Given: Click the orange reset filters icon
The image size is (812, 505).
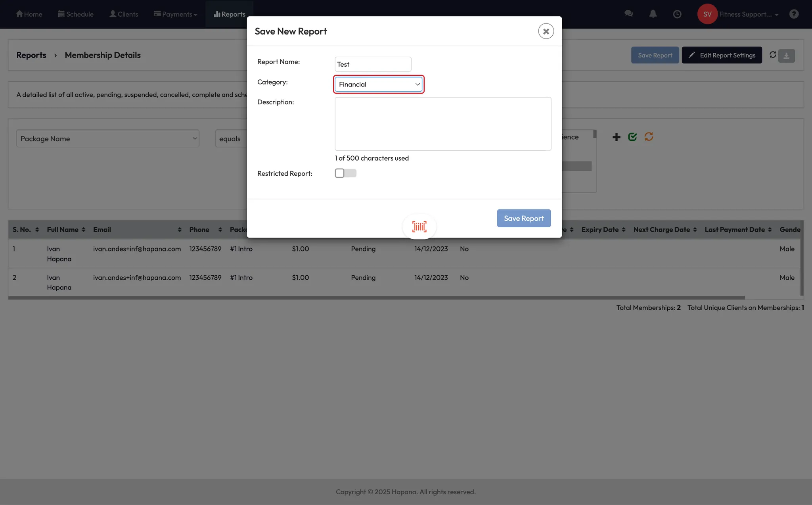Looking at the screenshot, I should coord(649,137).
